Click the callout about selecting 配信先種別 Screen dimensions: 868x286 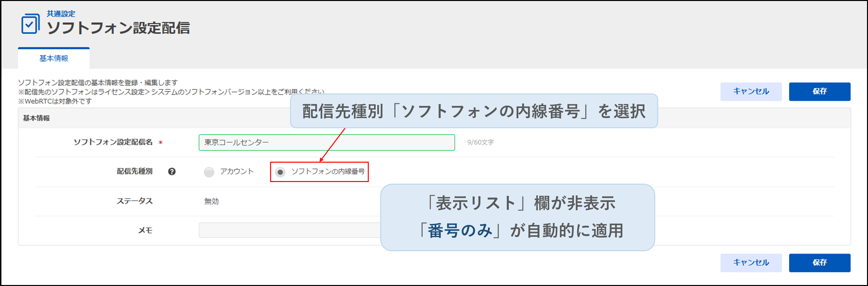coord(473,111)
